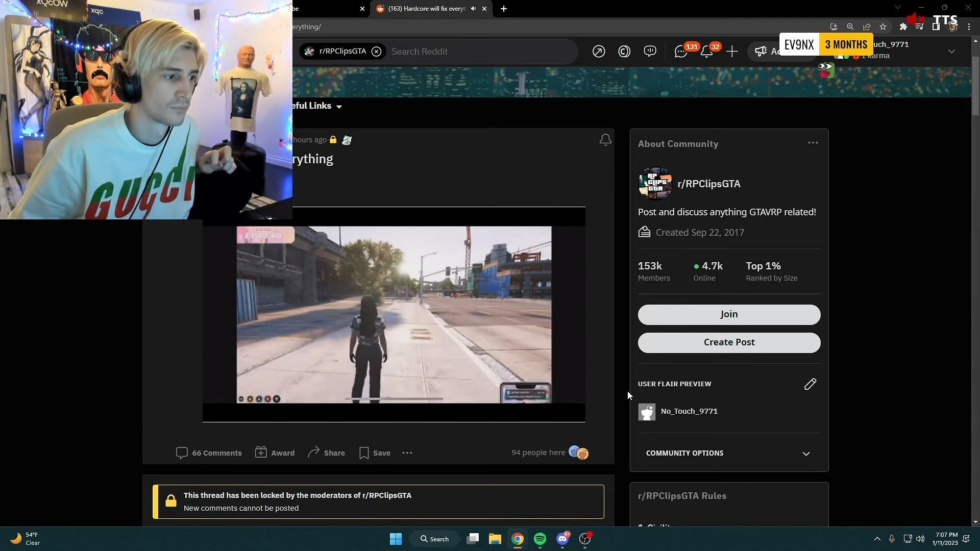Click the post lock icon
The height and width of the screenshot is (551, 980).
click(333, 140)
